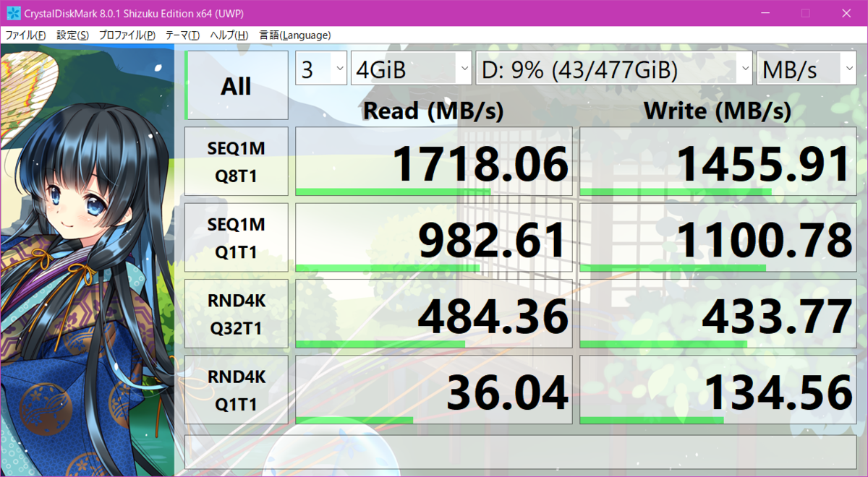Select the SEQ1M Q1T1 write result 1100.78
This screenshot has height=477, width=868.
[x=718, y=237]
